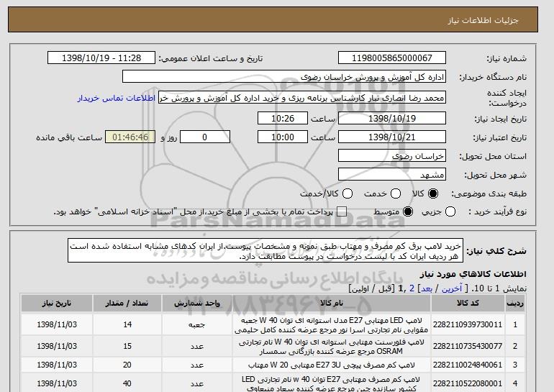
Task: Select item code 2282110522080001
Action: point(468,383)
